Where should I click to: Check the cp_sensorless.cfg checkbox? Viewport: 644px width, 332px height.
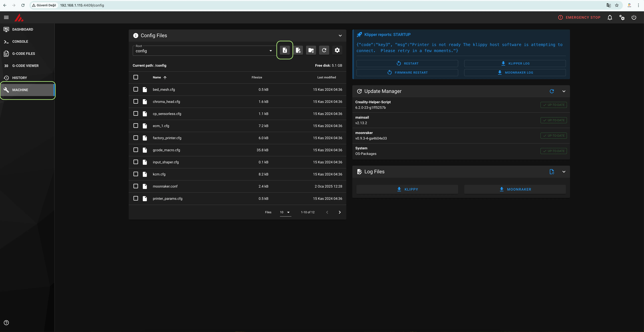coord(136,114)
